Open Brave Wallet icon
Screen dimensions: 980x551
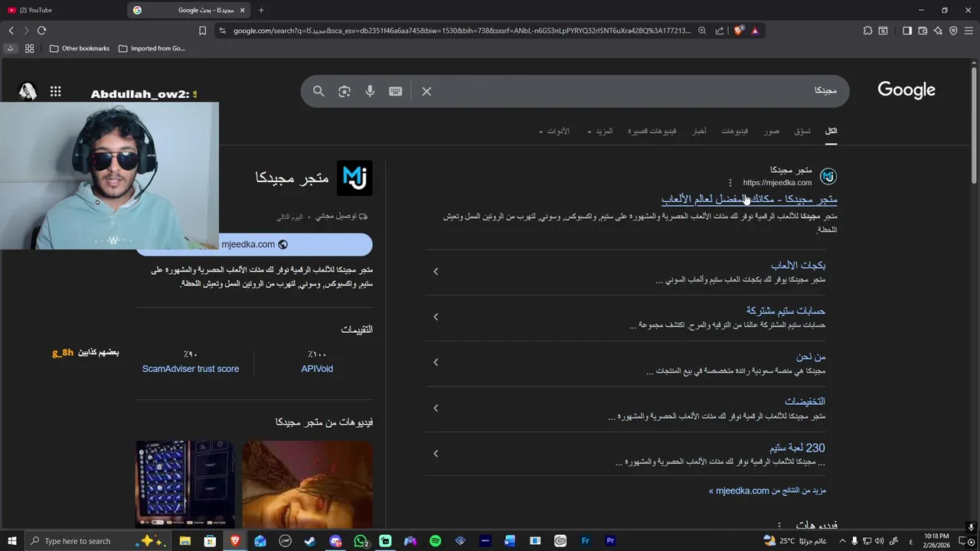[x=923, y=31]
